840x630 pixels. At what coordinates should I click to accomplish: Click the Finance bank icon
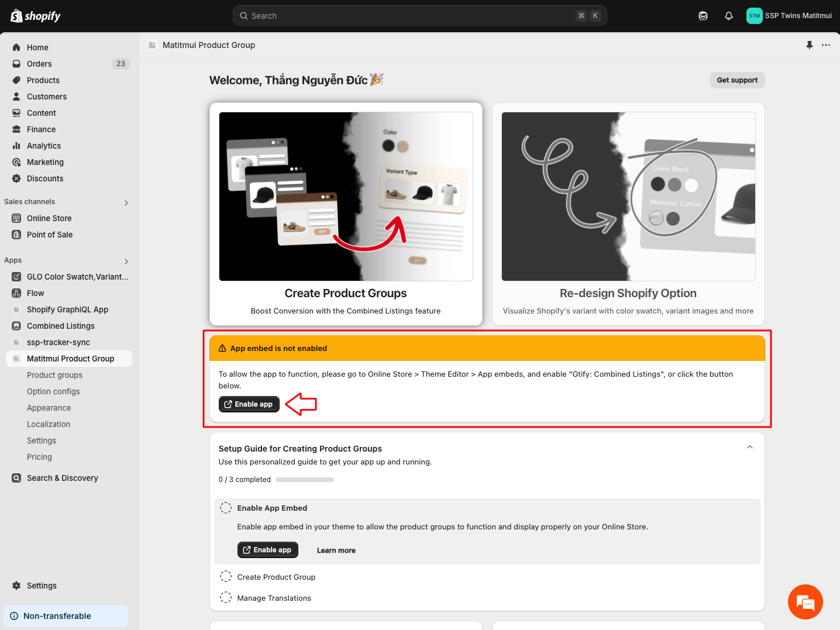(16, 129)
